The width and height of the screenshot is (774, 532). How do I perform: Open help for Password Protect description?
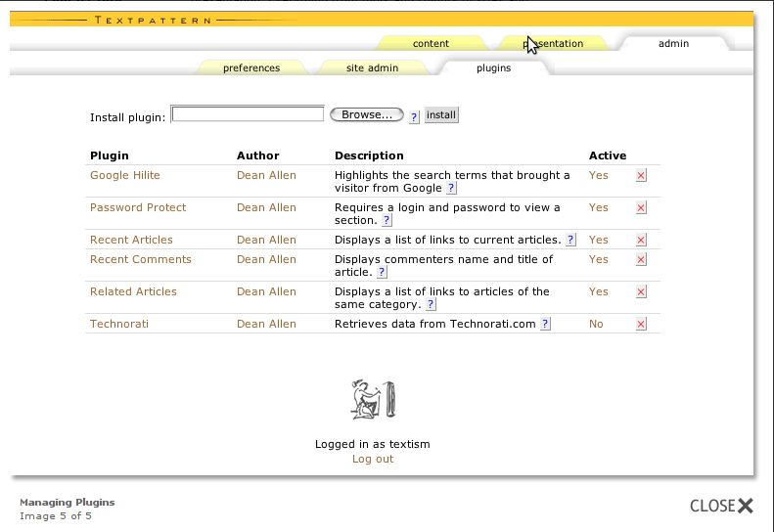387,220
